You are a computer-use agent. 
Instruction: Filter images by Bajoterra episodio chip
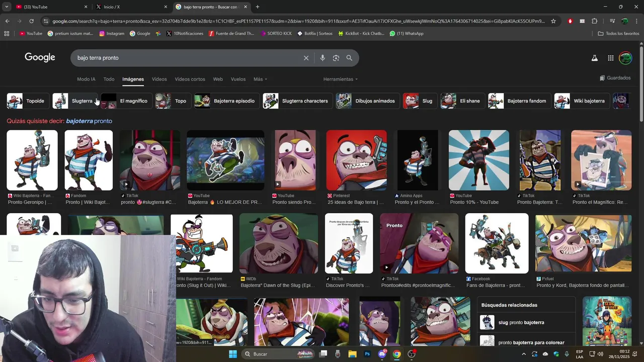(227, 101)
